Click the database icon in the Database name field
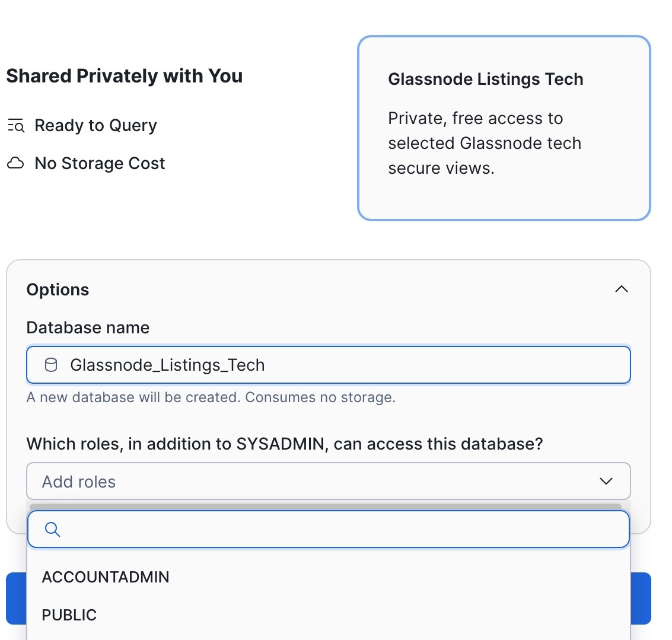Screen dimensions: 672x640 50,365
